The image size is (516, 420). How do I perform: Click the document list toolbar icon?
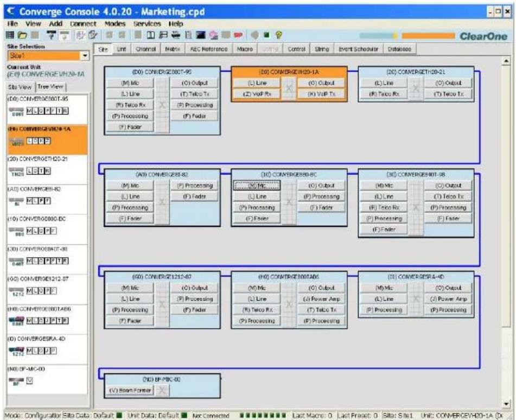[x=189, y=35]
